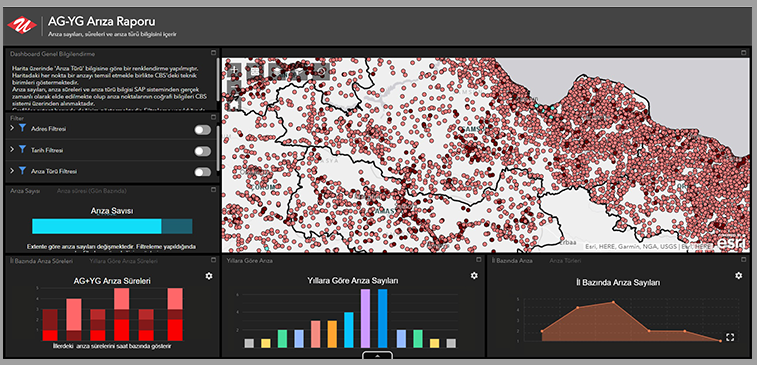Click the Adres Filtresi funnel icon
This screenshot has height=365, width=757.
coord(22,128)
